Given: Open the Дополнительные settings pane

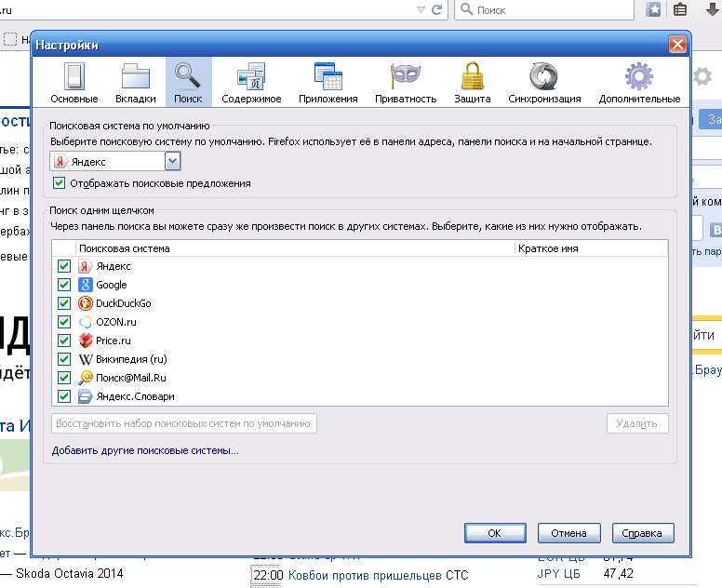Looking at the screenshot, I should 639,83.
